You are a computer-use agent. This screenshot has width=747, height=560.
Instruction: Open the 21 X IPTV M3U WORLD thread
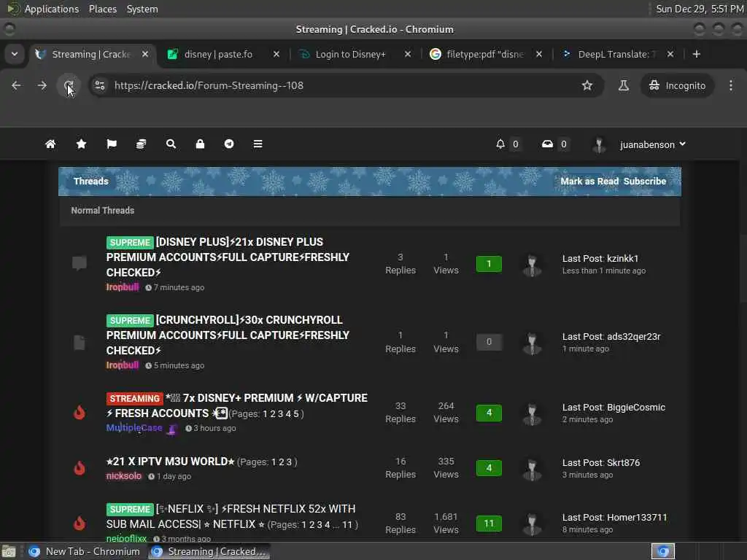[170, 462]
